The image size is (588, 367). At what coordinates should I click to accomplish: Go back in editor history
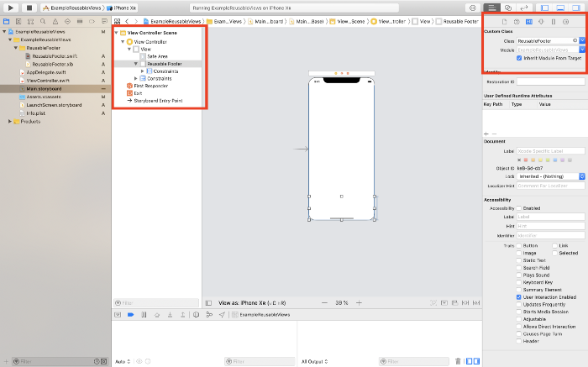click(x=127, y=21)
